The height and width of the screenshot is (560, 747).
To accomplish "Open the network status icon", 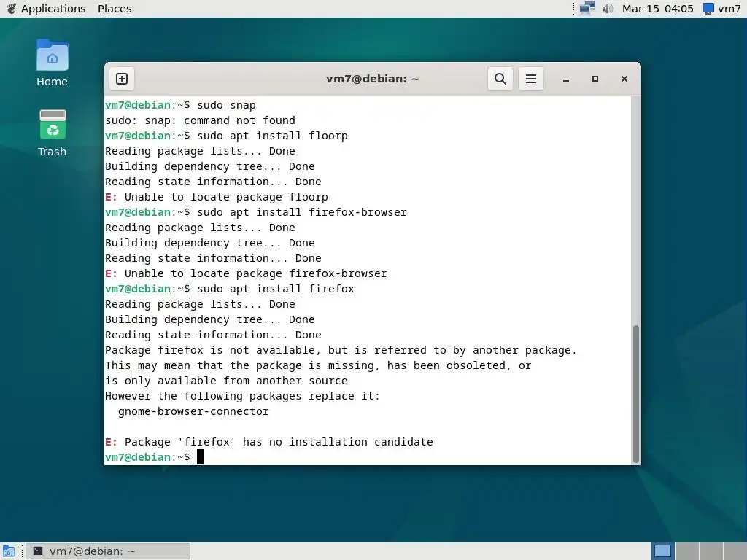I will pos(587,8).
